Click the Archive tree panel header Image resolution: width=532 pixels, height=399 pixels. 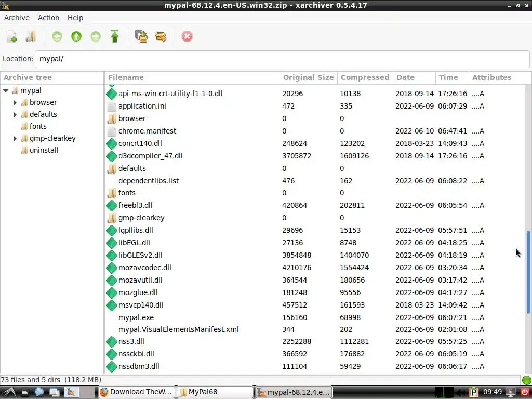[x=52, y=78]
